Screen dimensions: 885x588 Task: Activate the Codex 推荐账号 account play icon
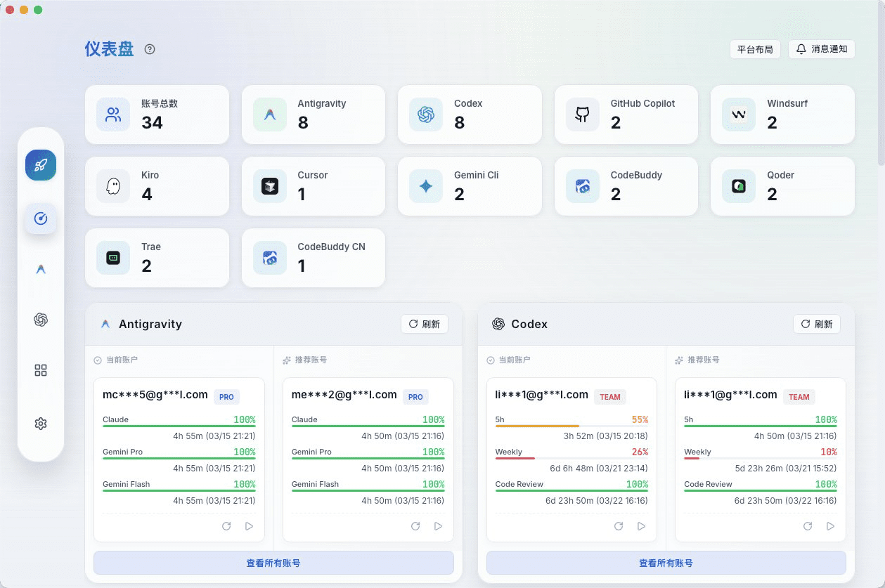point(830,526)
